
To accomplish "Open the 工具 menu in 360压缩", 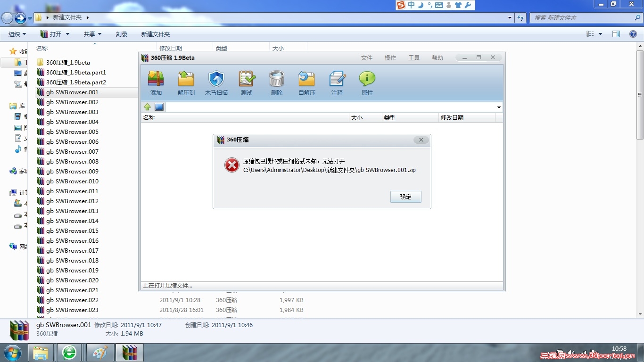I will [x=414, y=58].
